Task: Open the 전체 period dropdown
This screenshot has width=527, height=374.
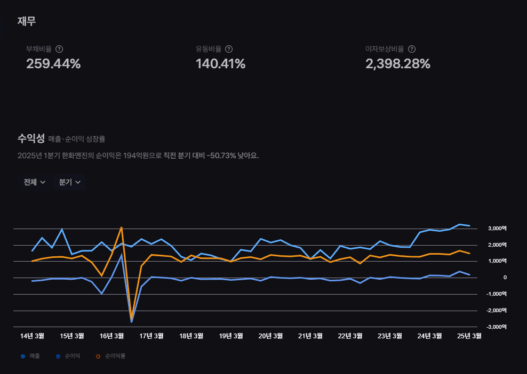Action: click(34, 182)
